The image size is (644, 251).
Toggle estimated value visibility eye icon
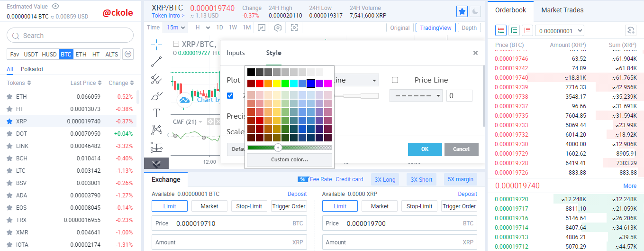click(x=55, y=6)
